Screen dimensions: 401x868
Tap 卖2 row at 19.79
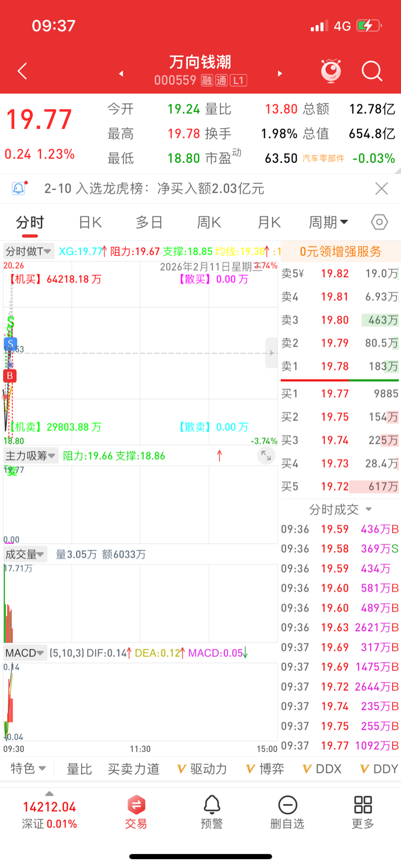[340, 343]
